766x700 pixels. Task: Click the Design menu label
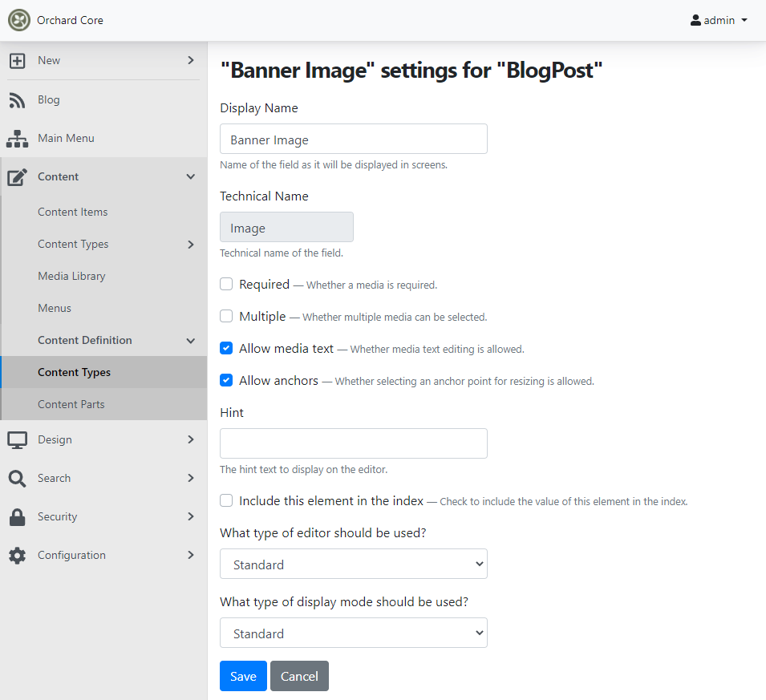pyautogui.click(x=55, y=439)
